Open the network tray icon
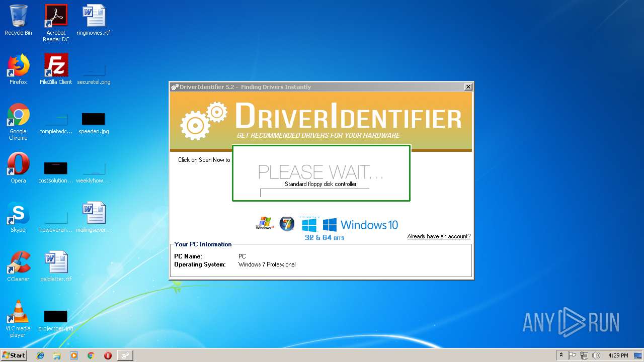The image size is (644, 362). tap(584, 355)
